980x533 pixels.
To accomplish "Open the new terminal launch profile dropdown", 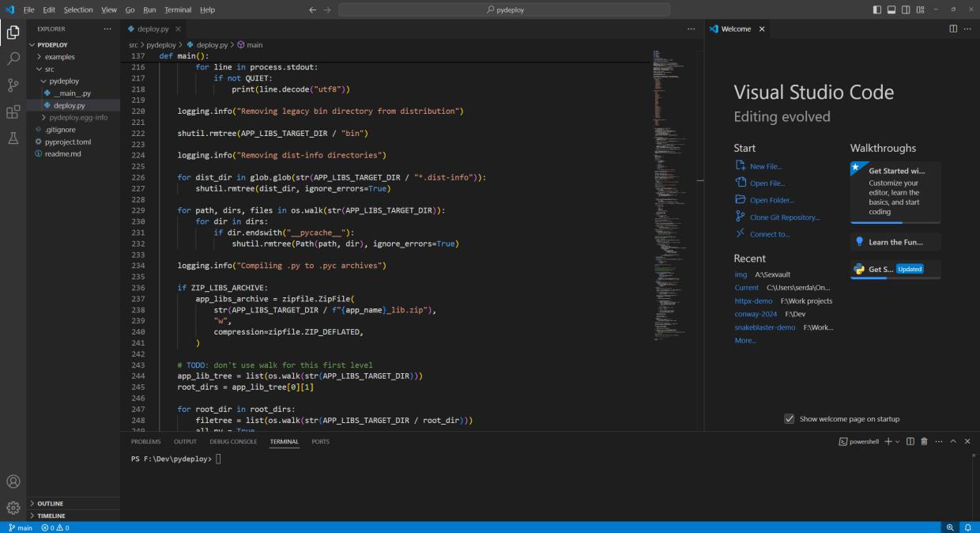I will [x=897, y=441].
